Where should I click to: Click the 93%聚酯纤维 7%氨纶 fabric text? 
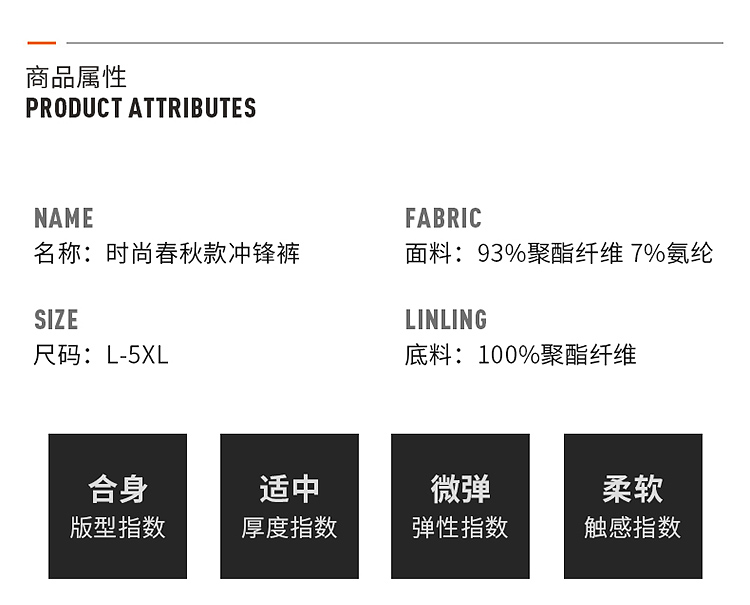[595, 253]
